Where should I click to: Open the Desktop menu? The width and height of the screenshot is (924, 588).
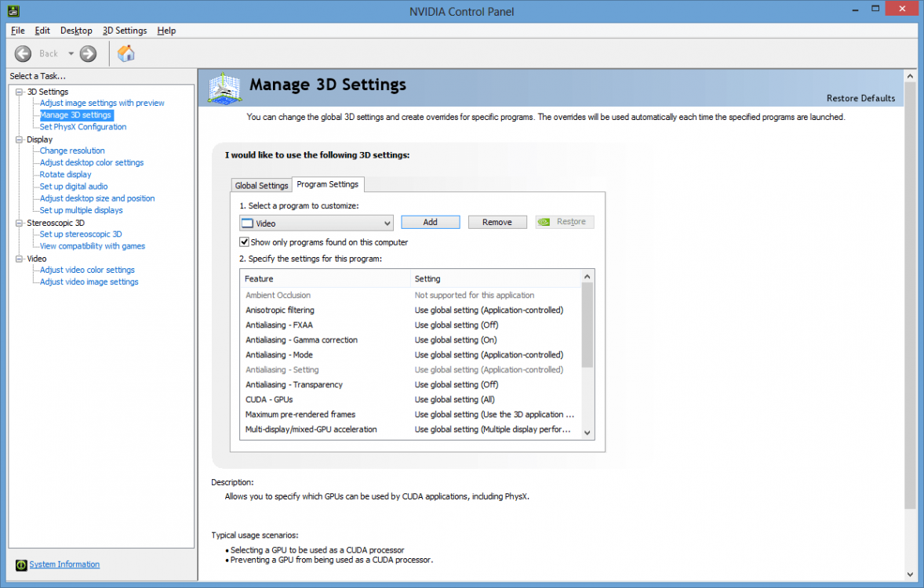76,31
